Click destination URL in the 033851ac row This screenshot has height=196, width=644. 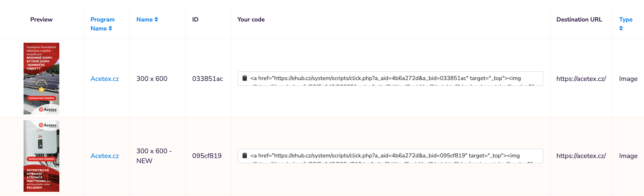(581, 79)
